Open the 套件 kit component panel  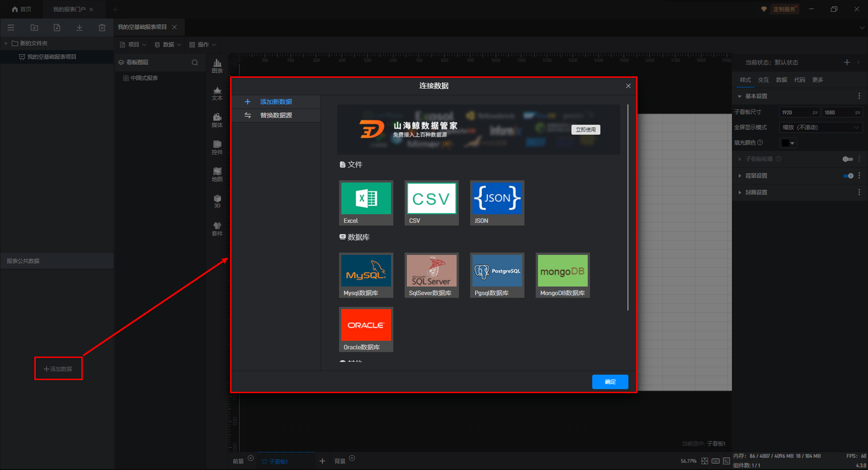pyautogui.click(x=217, y=229)
